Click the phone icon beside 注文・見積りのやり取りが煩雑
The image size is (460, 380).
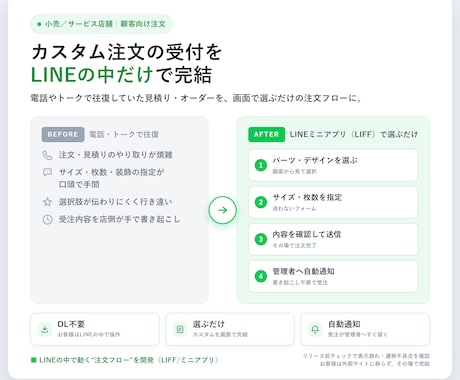coord(47,155)
